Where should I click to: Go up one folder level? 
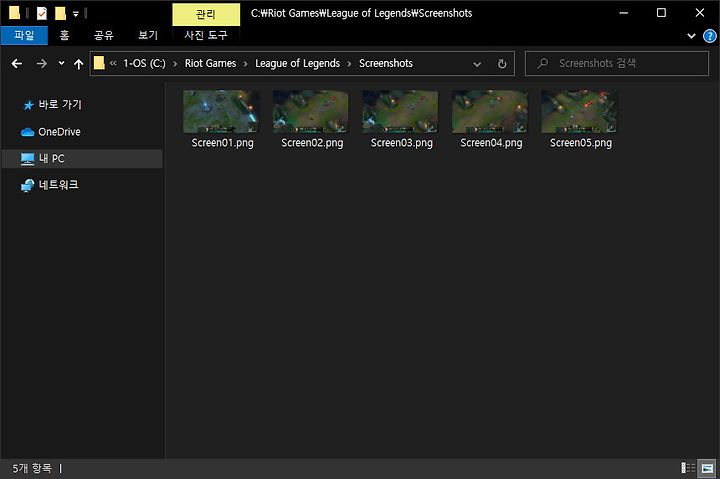[79, 64]
